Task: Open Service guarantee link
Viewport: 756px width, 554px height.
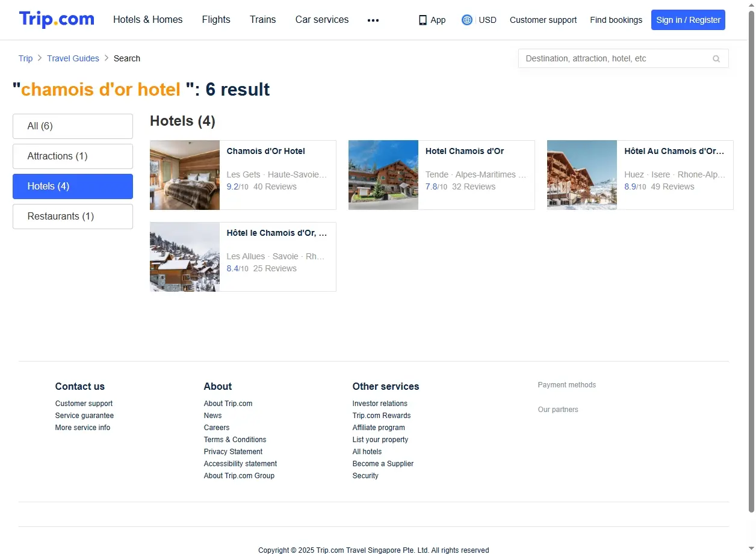Action: (x=84, y=416)
